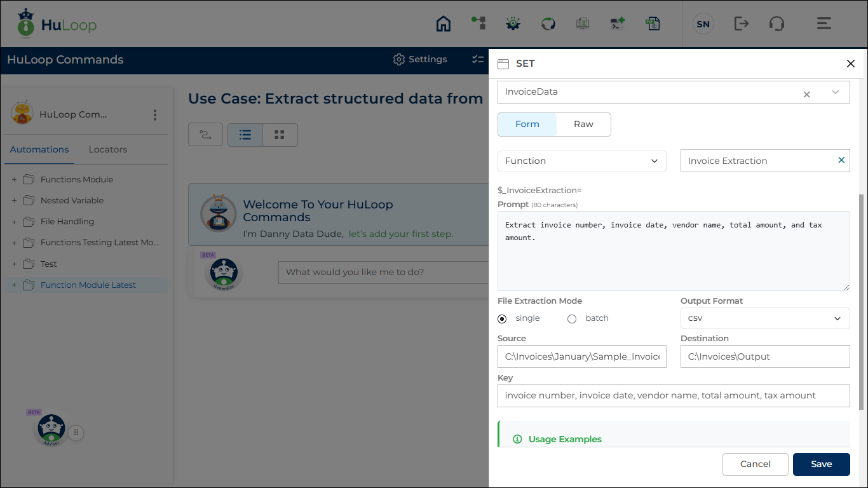Click the Save button

pos(821,464)
